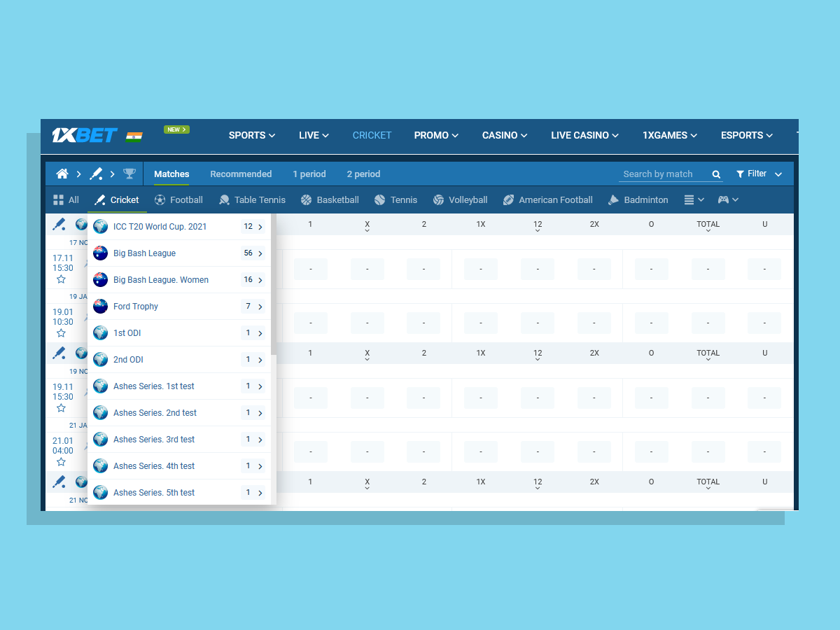Click the green NEW badge

pyautogui.click(x=176, y=129)
